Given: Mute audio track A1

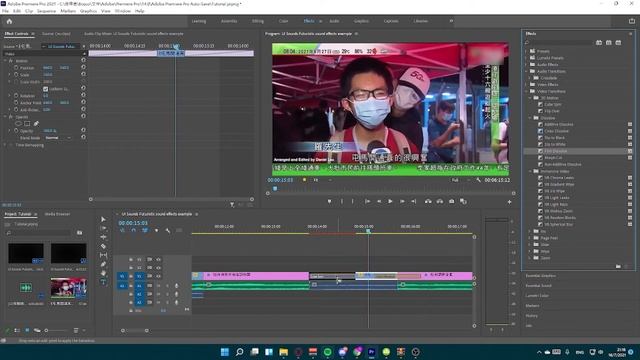Looking at the screenshot, I should 158,286.
